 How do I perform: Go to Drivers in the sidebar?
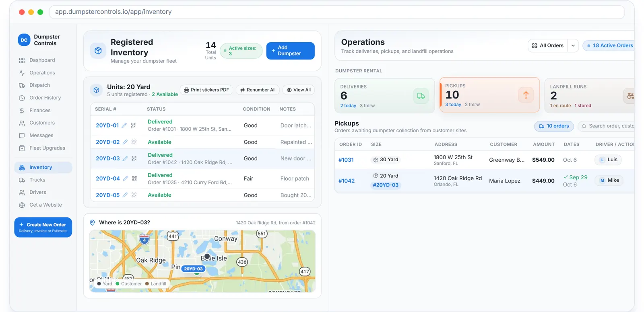click(43, 193)
